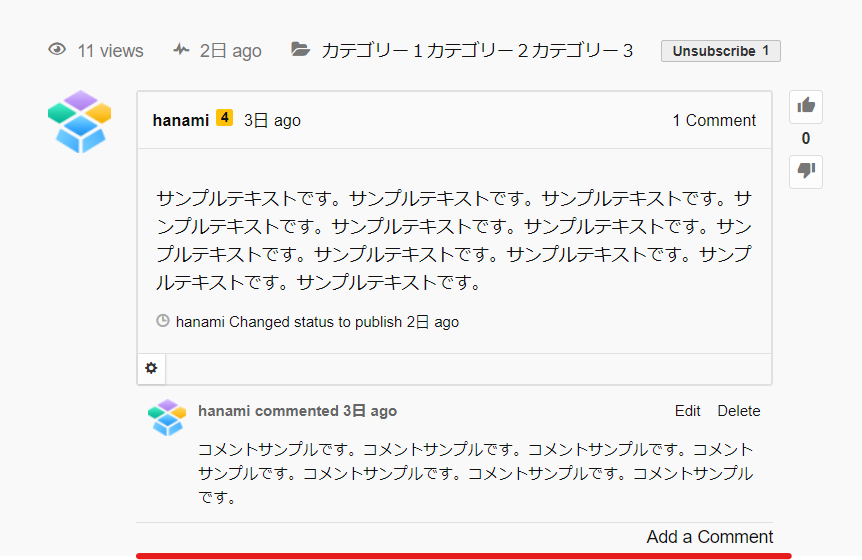
Task: Click the clock icon beside status change
Action: coord(163,322)
